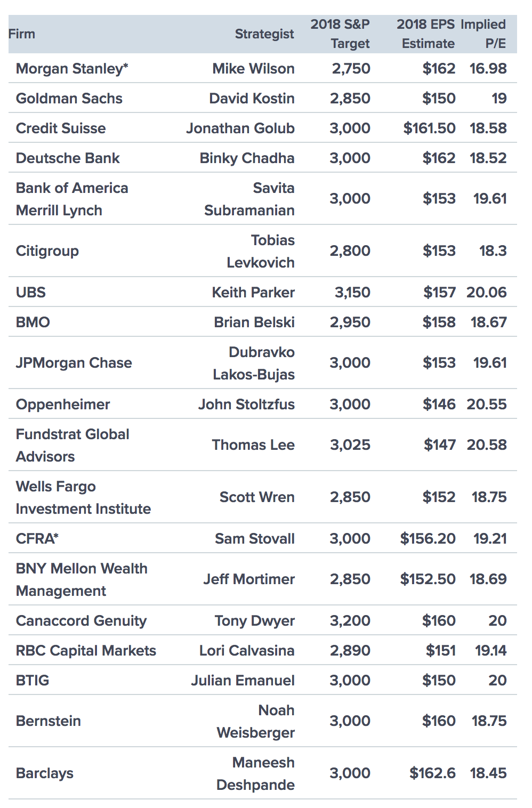Select the Morgan Stanley firm cell
Image resolution: width=532 pixels, height=808 pixels.
[72, 69]
